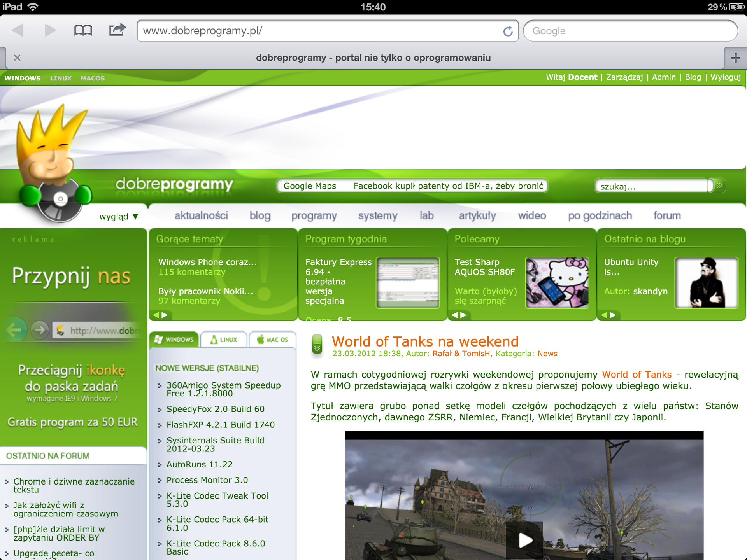Click the green back arrow in the ad

point(15,330)
